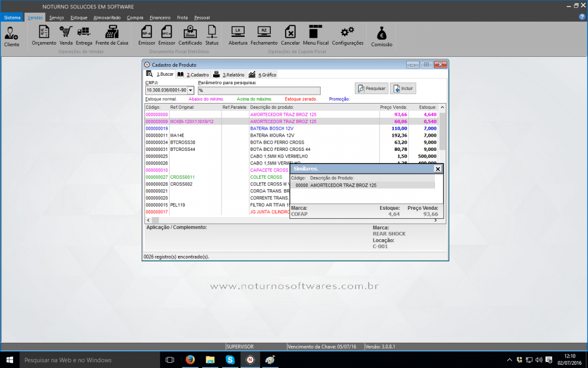
Task: Open the Comissão money bag icon
Action: (x=382, y=36)
